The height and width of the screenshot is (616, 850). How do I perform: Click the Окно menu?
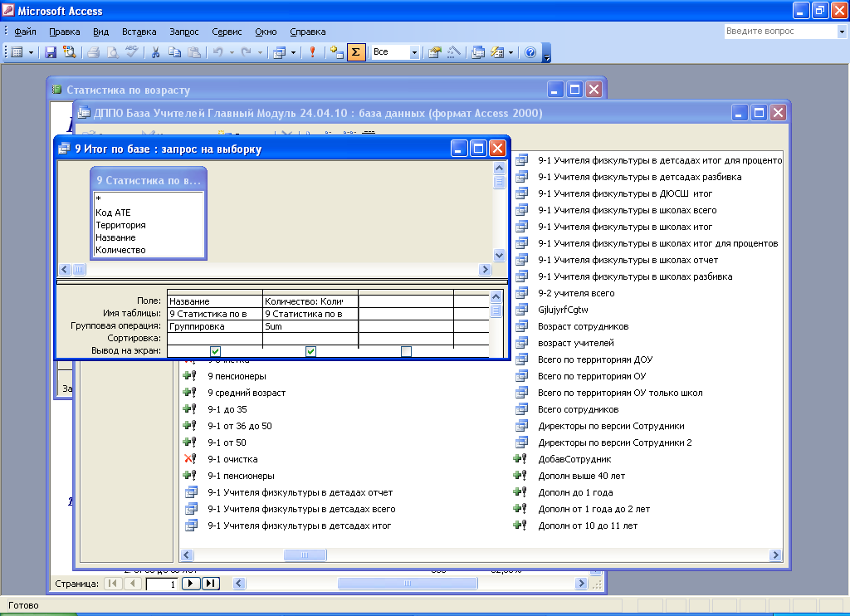click(266, 32)
